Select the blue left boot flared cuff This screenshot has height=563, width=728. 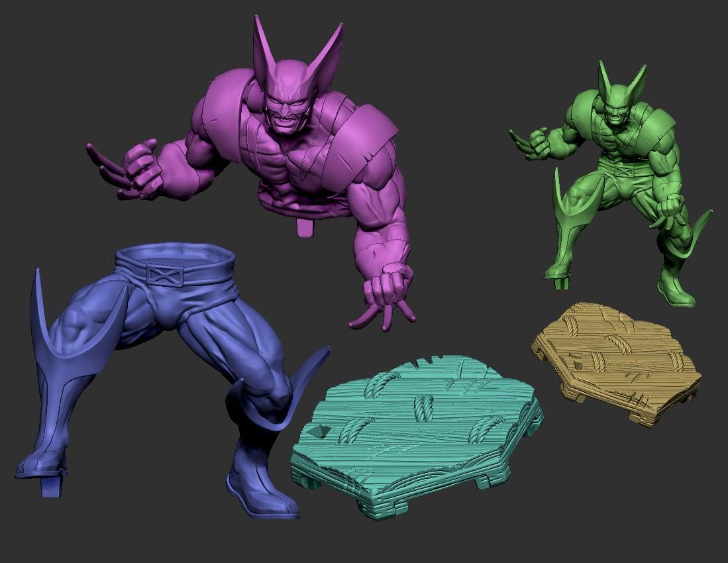(66, 331)
